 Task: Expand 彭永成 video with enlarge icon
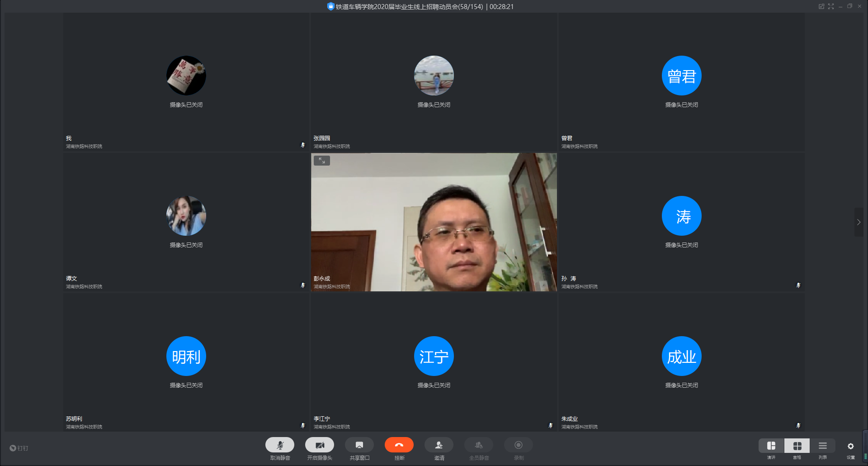(x=322, y=161)
